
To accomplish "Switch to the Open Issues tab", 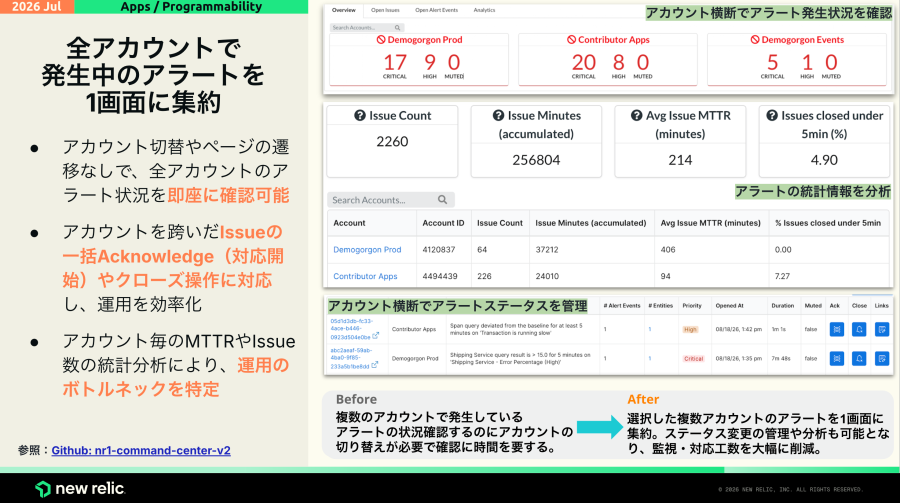I will 385,10.
